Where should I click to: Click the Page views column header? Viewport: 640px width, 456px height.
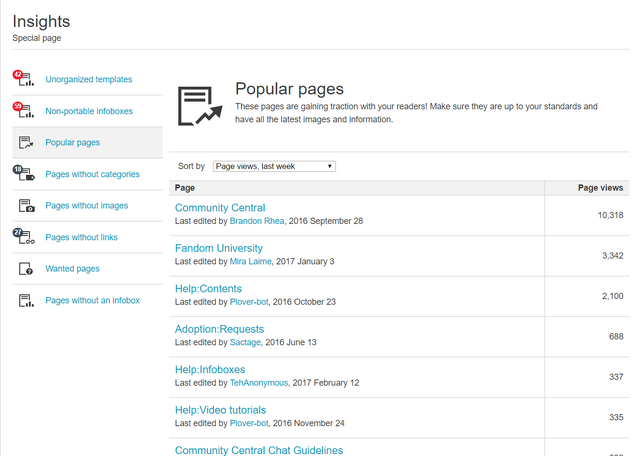[x=600, y=188]
